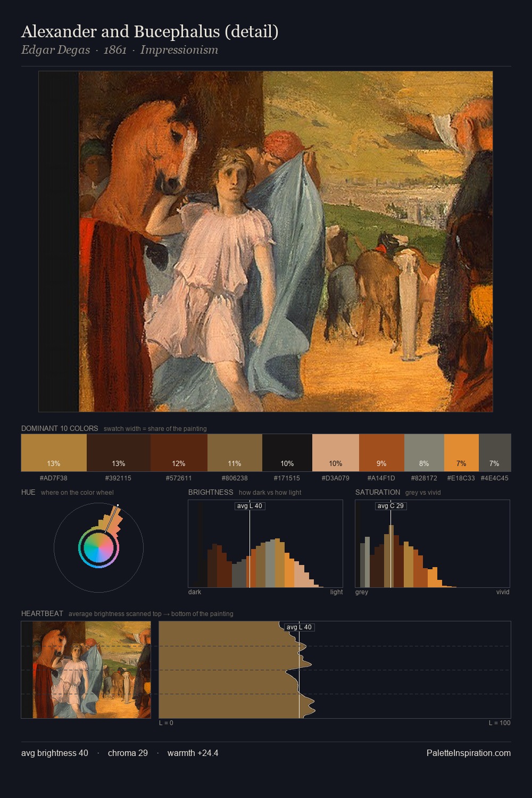
Task: Click the #572611 hex code label
Action: pos(179,478)
